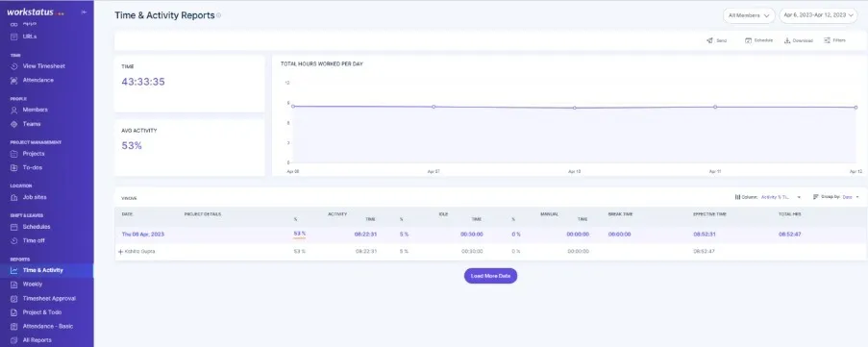This screenshot has width=868, height=347.
Task: Click the Job sites sidebar icon
Action: pyautogui.click(x=14, y=197)
